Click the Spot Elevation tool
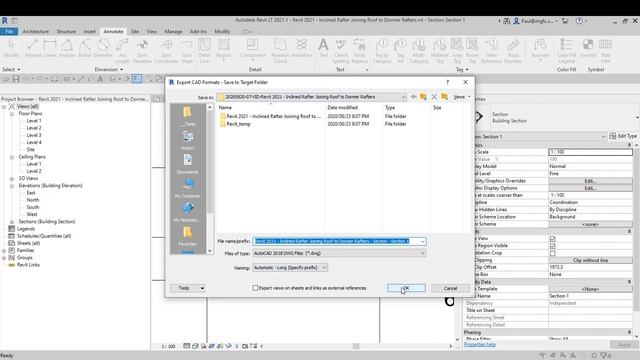 (142, 51)
